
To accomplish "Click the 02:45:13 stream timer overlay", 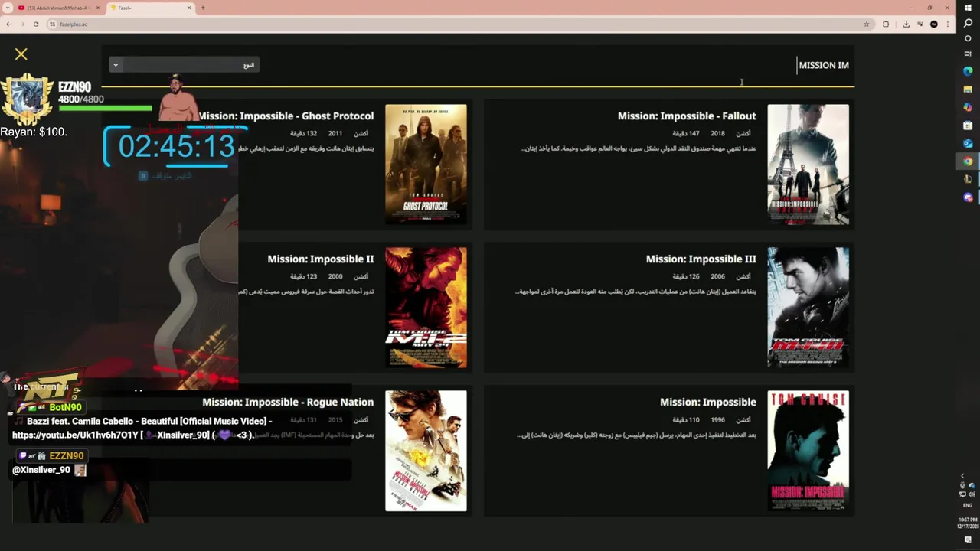I will click(x=176, y=146).
